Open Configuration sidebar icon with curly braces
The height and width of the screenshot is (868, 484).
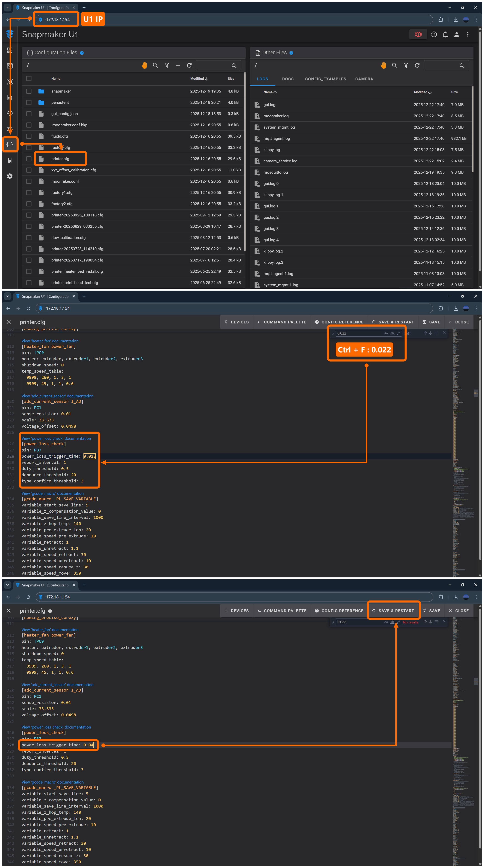[10, 145]
